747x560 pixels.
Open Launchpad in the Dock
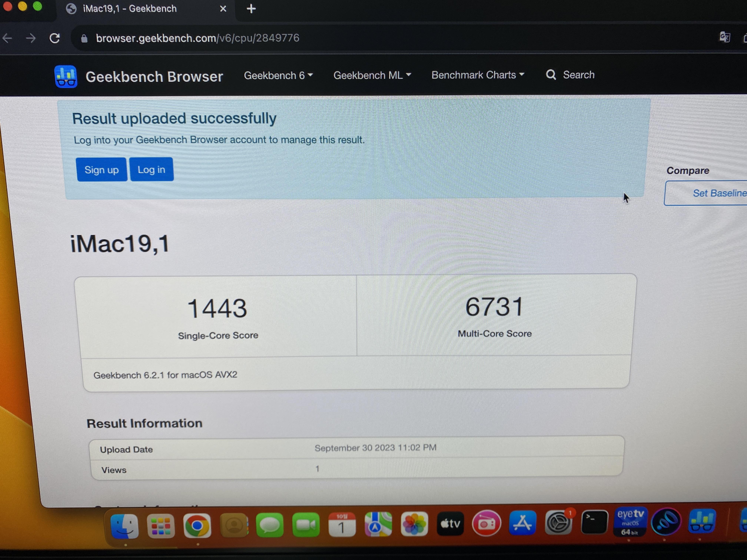[x=161, y=526]
